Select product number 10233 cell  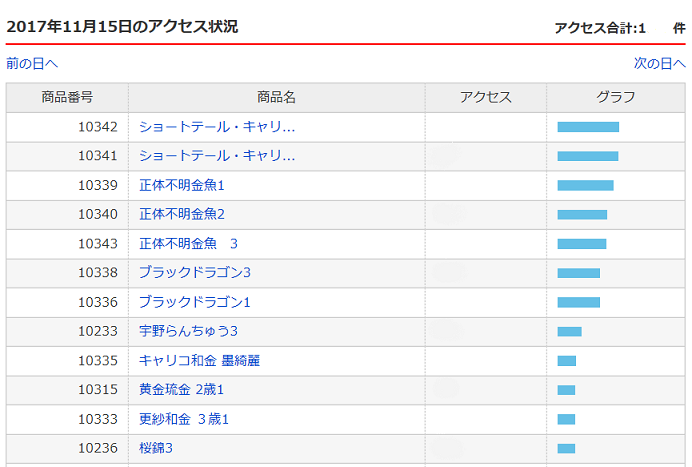coord(67,331)
